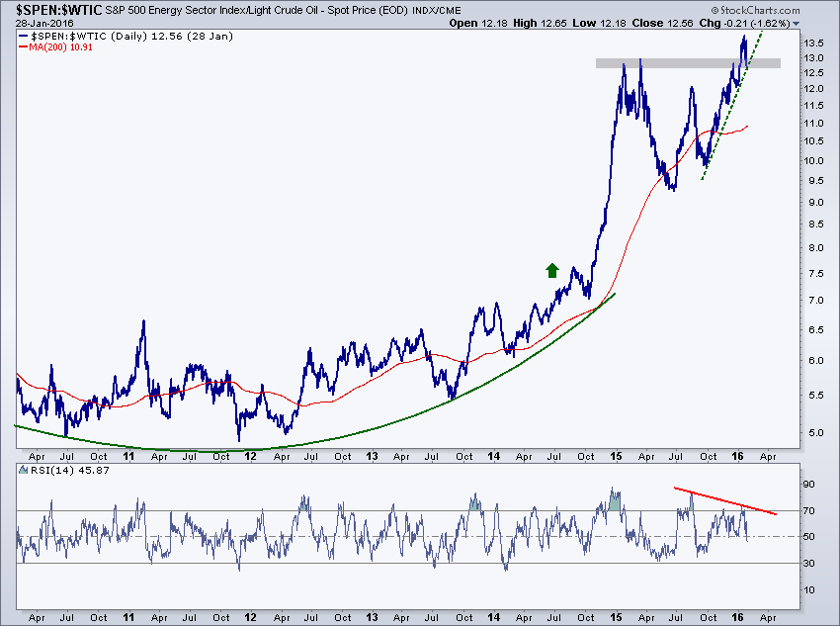Click the green up-arrow marker on the price chart
This screenshot has width=840, height=626.
pyautogui.click(x=552, y=270)
